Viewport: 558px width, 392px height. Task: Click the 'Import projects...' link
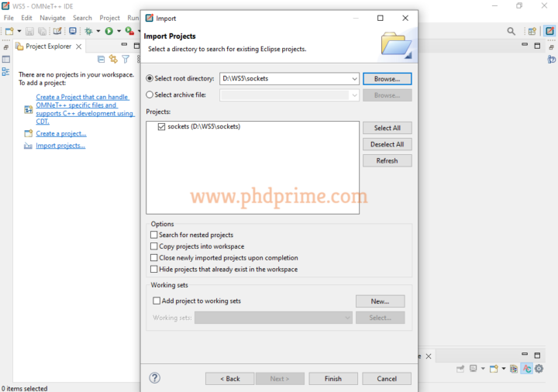click(x=60, y=146)
